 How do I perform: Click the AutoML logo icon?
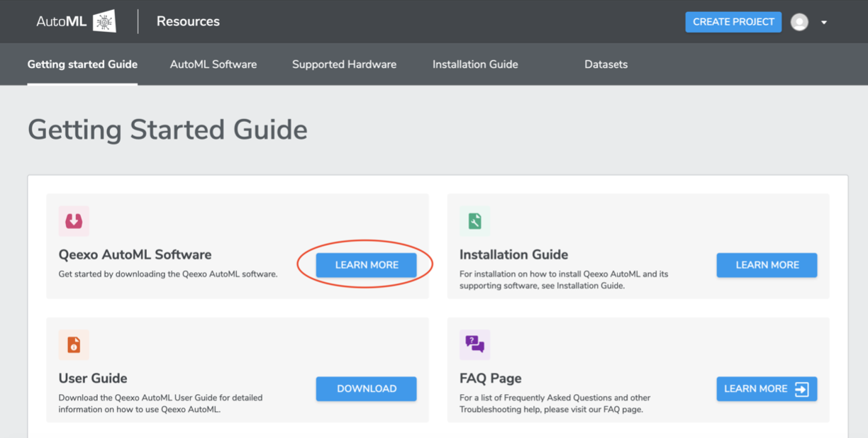(104, 22)
